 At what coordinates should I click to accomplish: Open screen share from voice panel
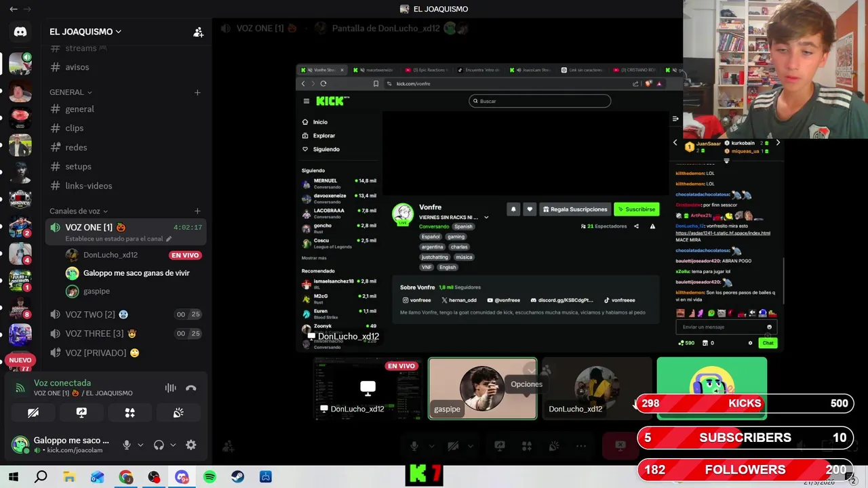pos(81,412)
